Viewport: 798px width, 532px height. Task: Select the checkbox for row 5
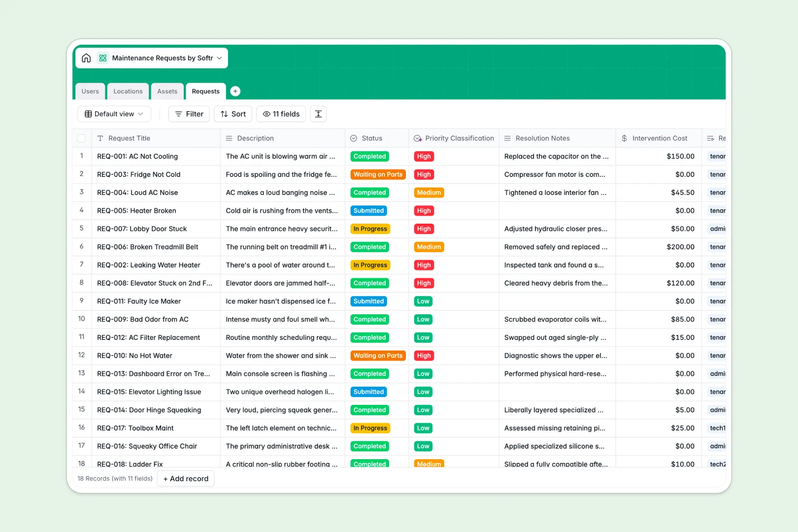click(82, 229)
